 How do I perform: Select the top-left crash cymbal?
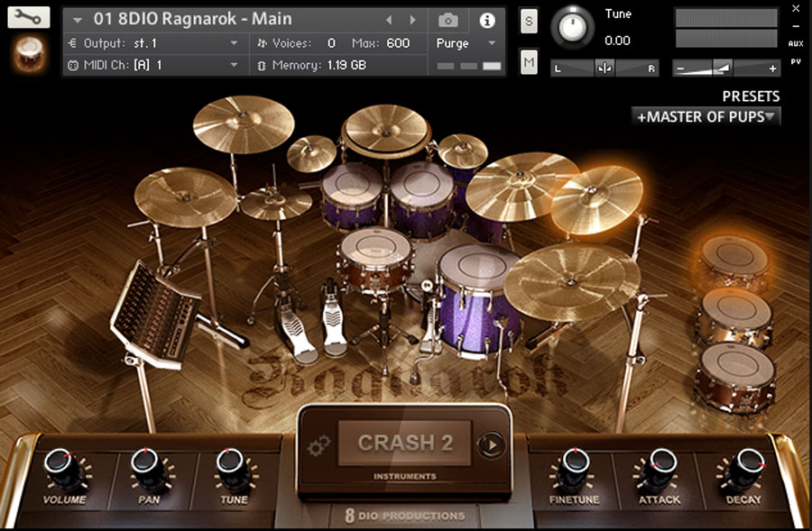coord(244,124)
